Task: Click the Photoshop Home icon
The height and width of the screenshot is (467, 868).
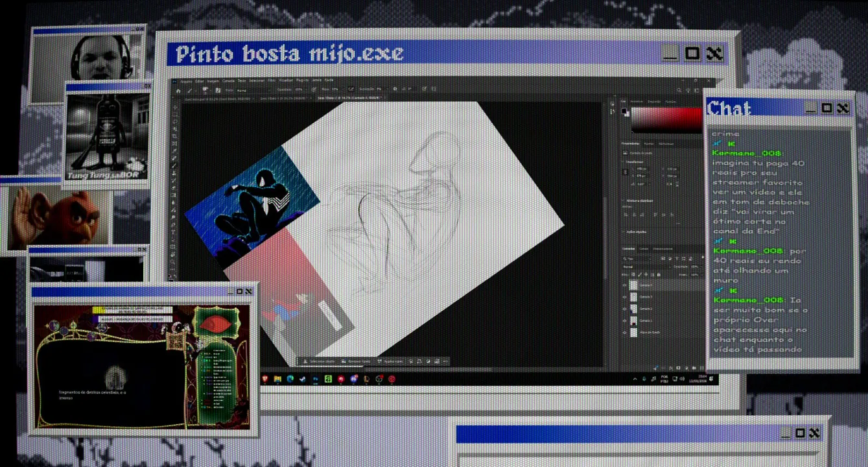Action: (178, 90)
